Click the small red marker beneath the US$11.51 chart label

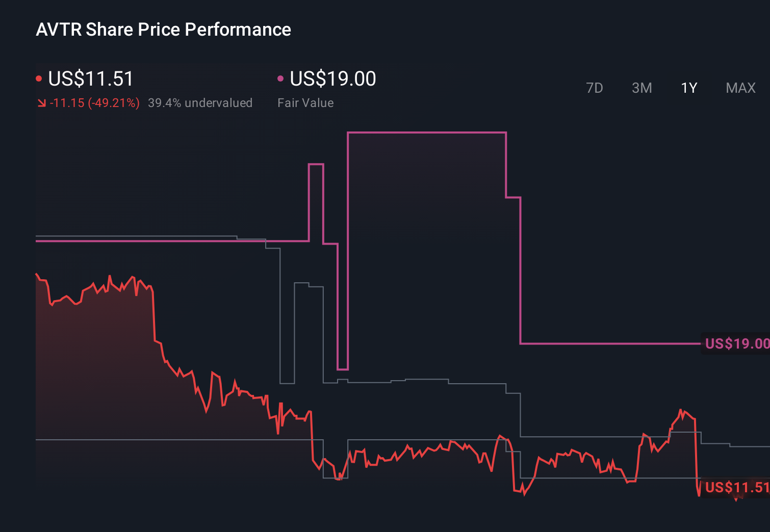(x=736, y=499)
